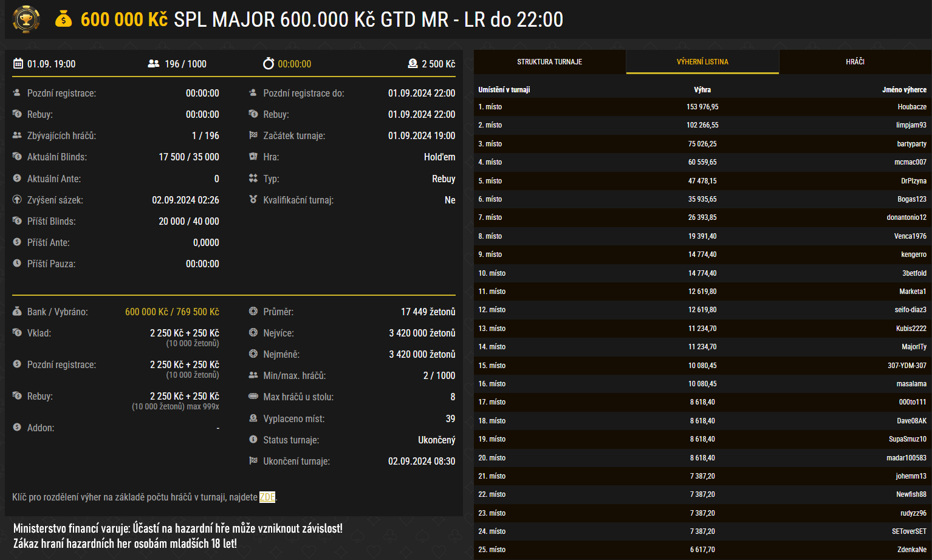932x560 pixels.
Task: Select player mcmac007
Action: 910,162
